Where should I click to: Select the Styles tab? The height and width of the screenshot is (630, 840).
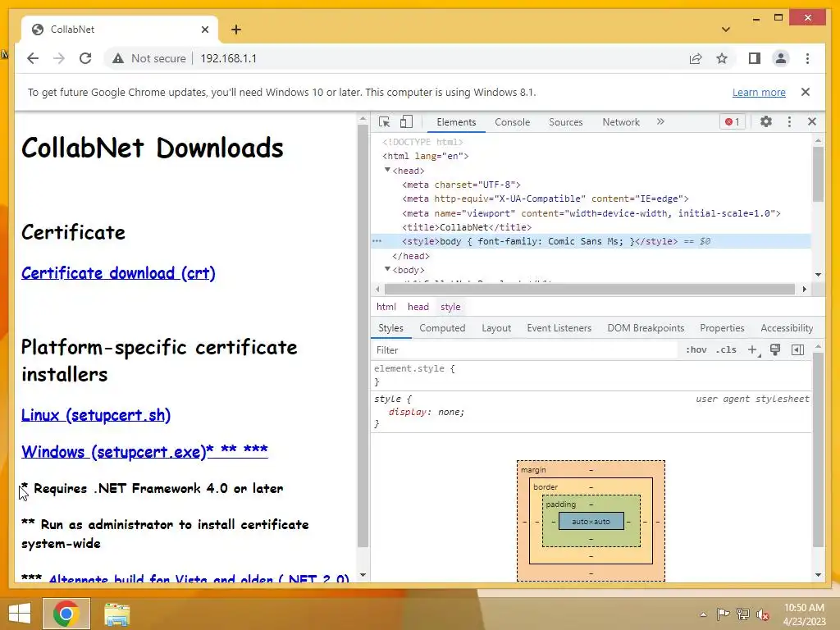tap(390, 328)
